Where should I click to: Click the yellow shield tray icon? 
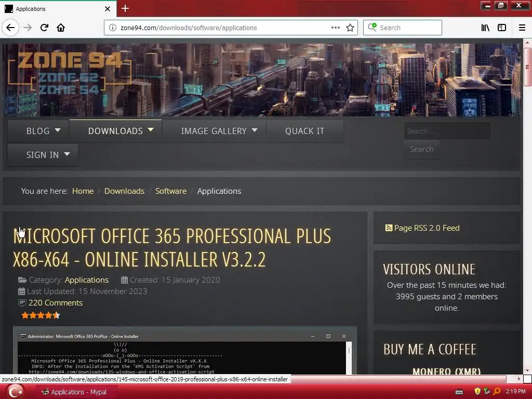pyautogui.click(x=477, y=392)
